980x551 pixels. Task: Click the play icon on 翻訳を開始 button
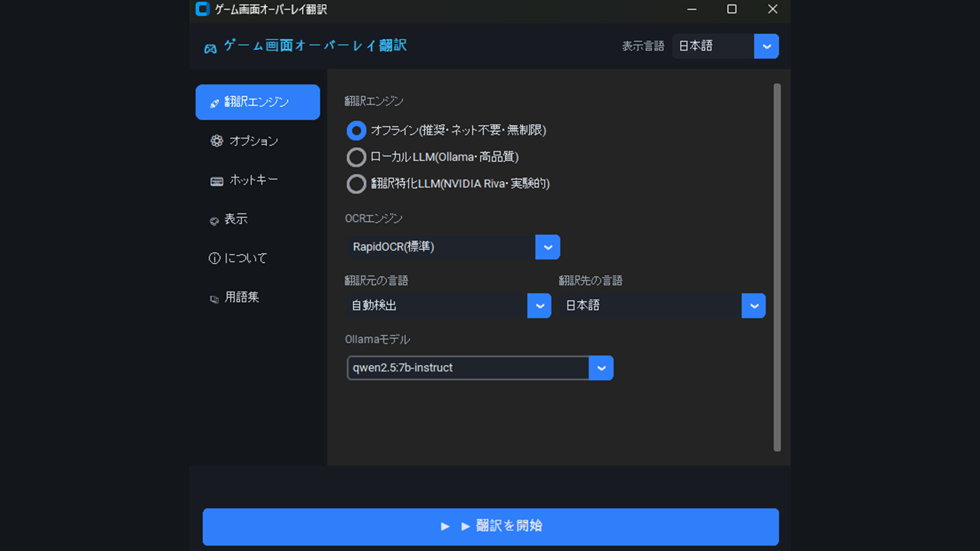(445, 526)
